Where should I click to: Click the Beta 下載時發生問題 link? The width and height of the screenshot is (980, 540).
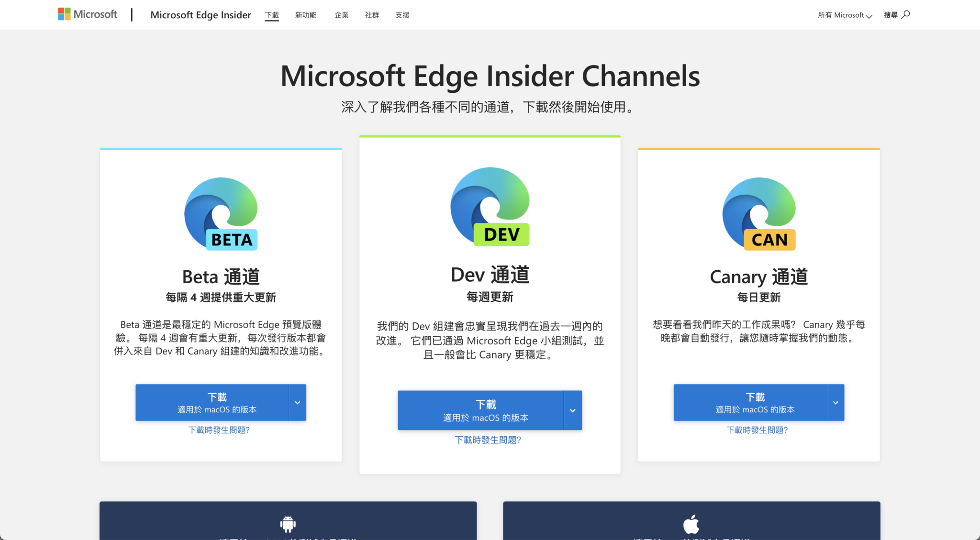click(x=219, y=430)
